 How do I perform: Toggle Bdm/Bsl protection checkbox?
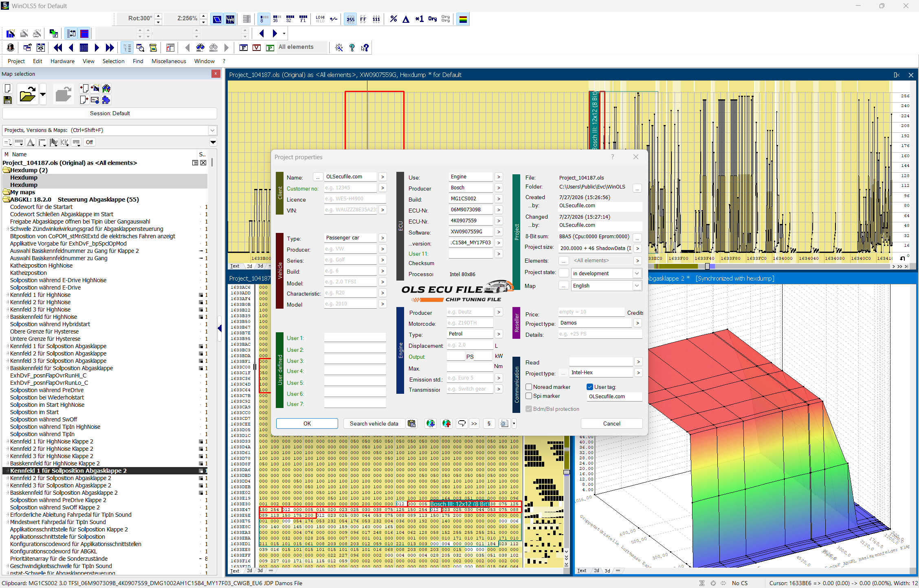[x=529, y=409]
